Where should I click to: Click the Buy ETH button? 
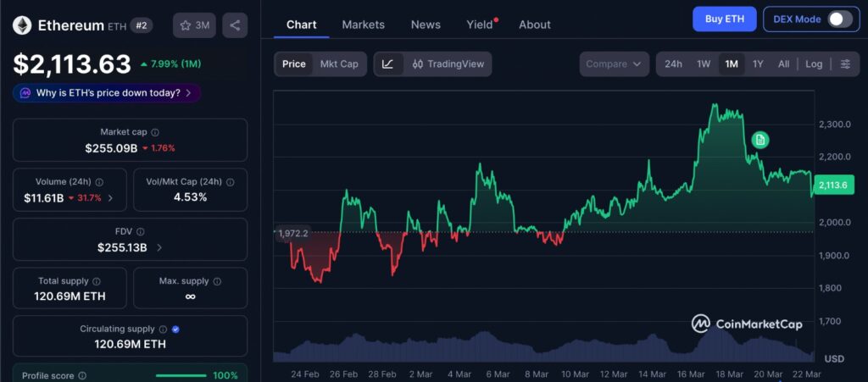[x=724, y=19]
